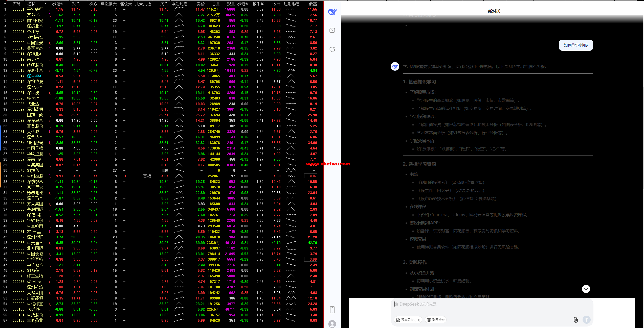Click the 《聪明的投资者》 book line
The height and width of the screenshot is (328, 644).
(x=450, y=182)
